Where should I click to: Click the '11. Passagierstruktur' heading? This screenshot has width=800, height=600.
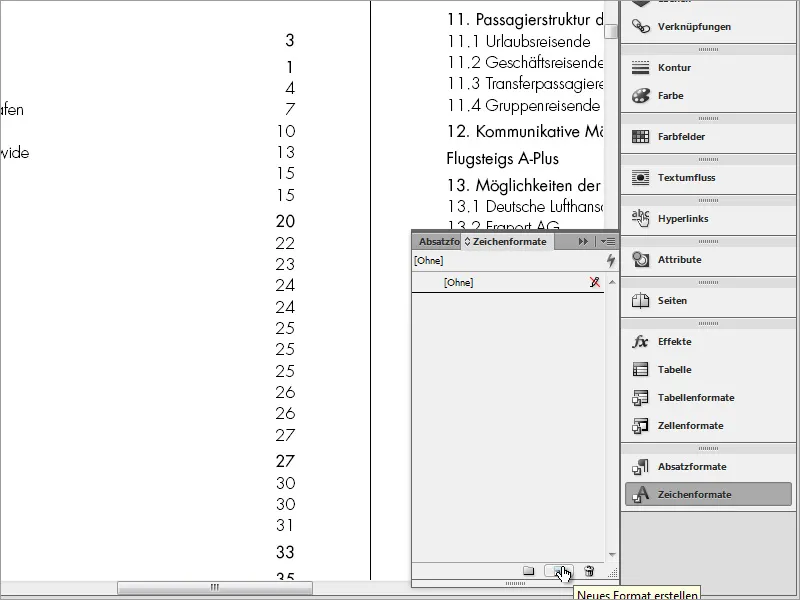[x=525, y=20]
